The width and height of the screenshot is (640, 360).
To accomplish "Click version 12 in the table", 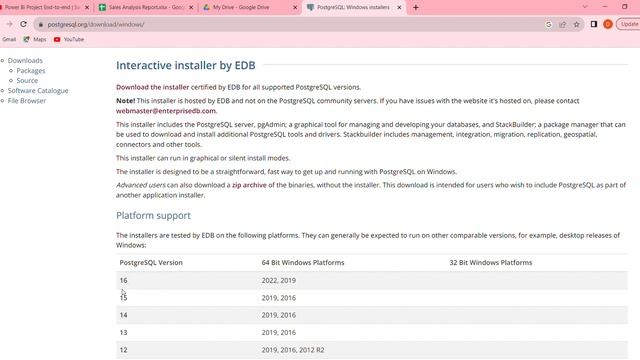I will pos(123,350).
